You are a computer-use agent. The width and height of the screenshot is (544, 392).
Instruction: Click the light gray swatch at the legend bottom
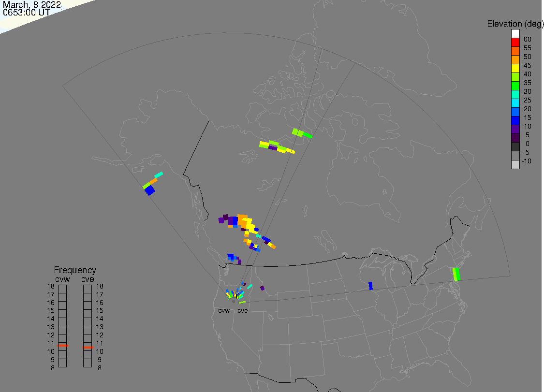pyautogui.click(x=515, y=164)
